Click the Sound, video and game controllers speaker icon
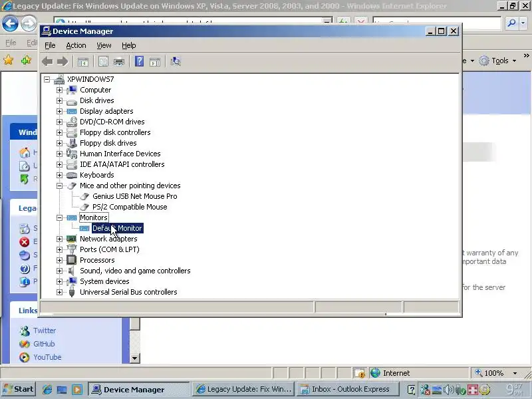The height and width of the screenshot is (399, 532). 71,271
